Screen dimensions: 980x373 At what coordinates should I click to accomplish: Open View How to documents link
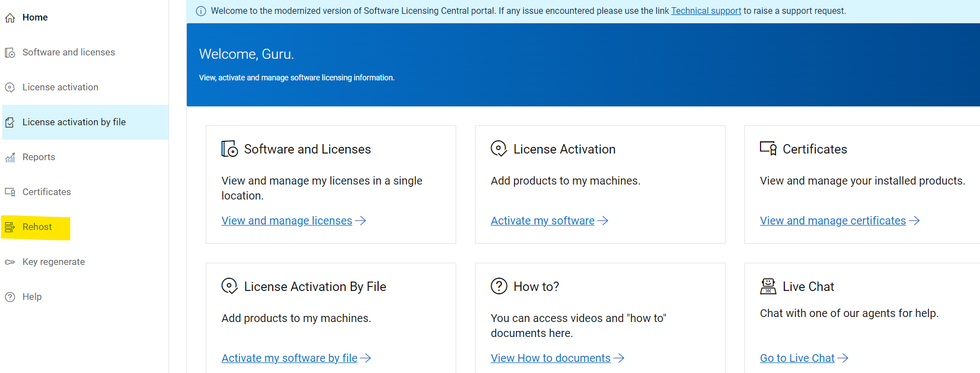point(550,358)
